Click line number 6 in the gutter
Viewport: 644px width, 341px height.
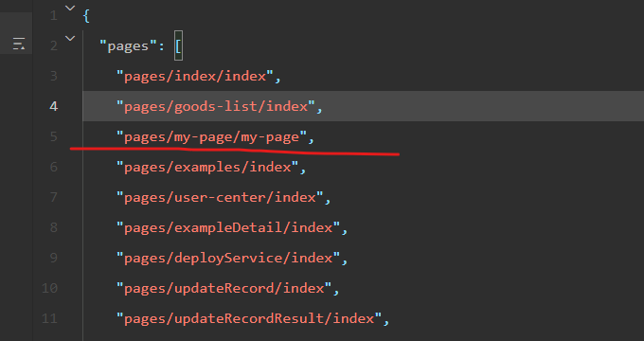point(53,168)
